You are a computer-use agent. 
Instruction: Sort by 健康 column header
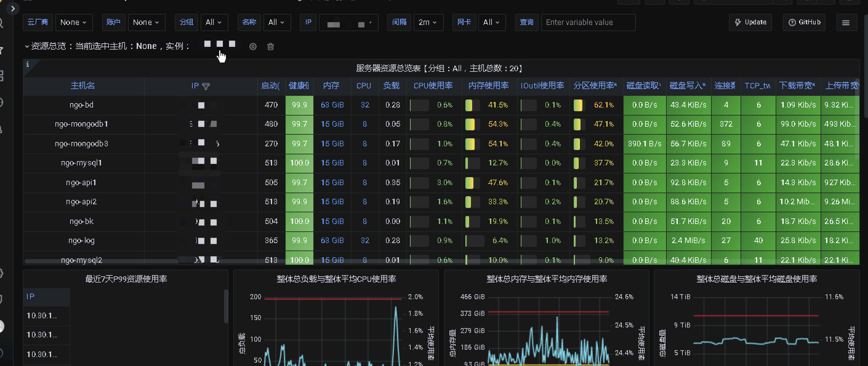coord(299,86)
